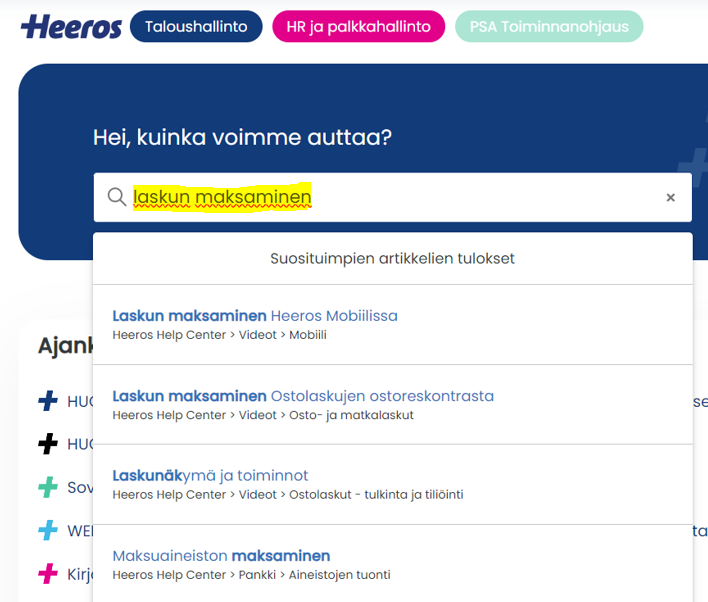Viewport: 708px width, 602px height.
Task: Click breadcrumb 'Heeros Help Center > Pankki > Aineistojen tuonti'
Action: click(252, 575)
